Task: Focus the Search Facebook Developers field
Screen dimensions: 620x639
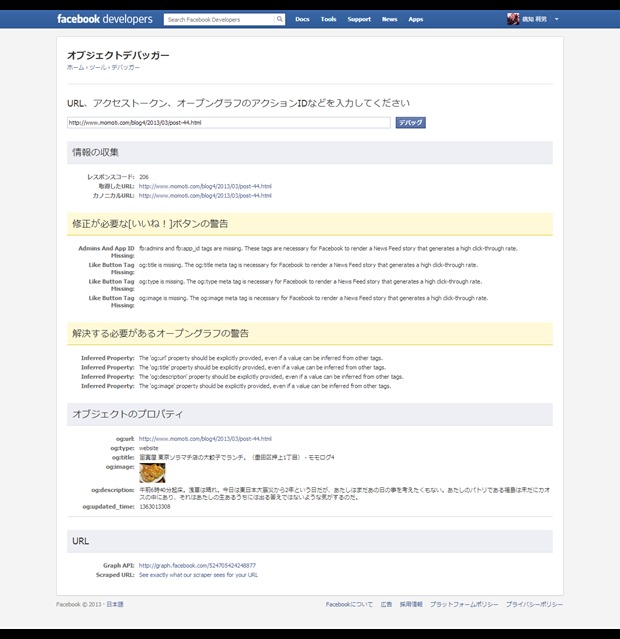Action: pos(219,19)
